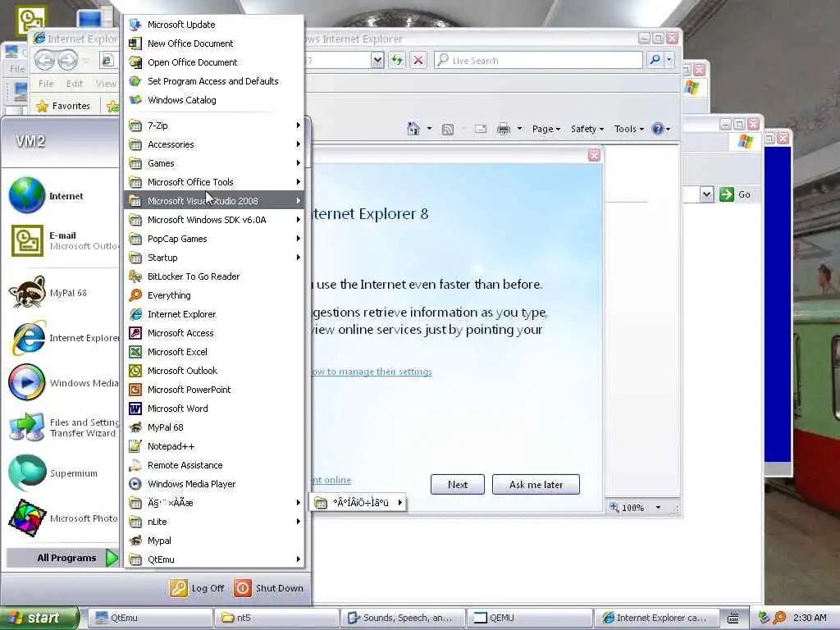Open Live Search provider dropdown arrow
This screenshot has width=840, height=630.
[x=669, y=60]
